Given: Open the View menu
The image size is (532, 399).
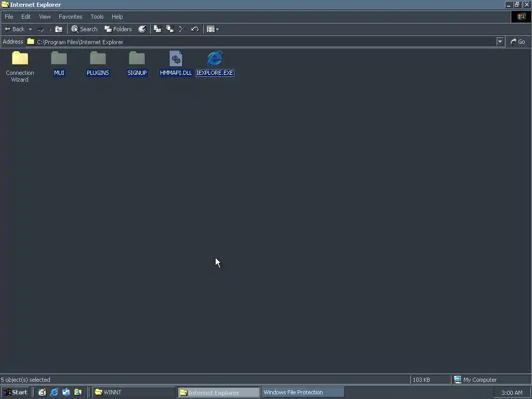Looking at the screenshot, I should coord(45,17).
